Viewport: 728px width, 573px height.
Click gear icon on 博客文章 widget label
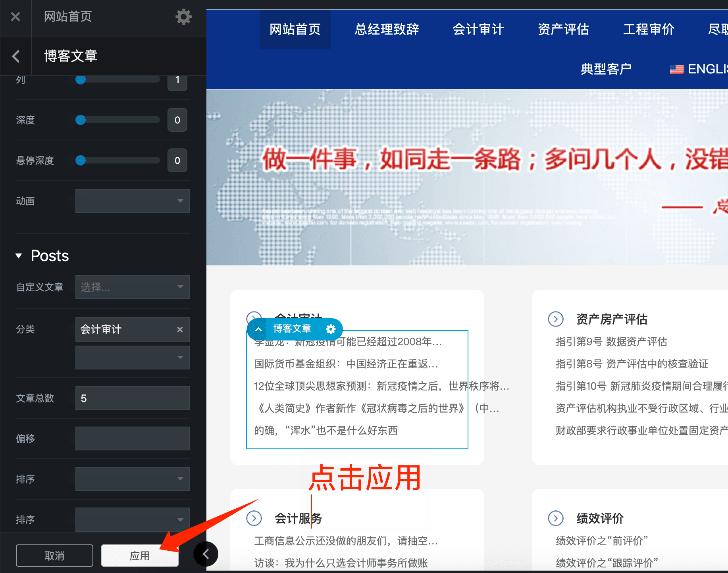tap(330, 329)
